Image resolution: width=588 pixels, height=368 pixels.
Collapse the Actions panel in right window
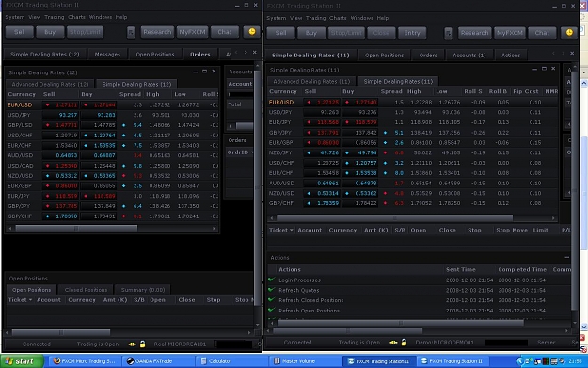(x=566, y=257)
